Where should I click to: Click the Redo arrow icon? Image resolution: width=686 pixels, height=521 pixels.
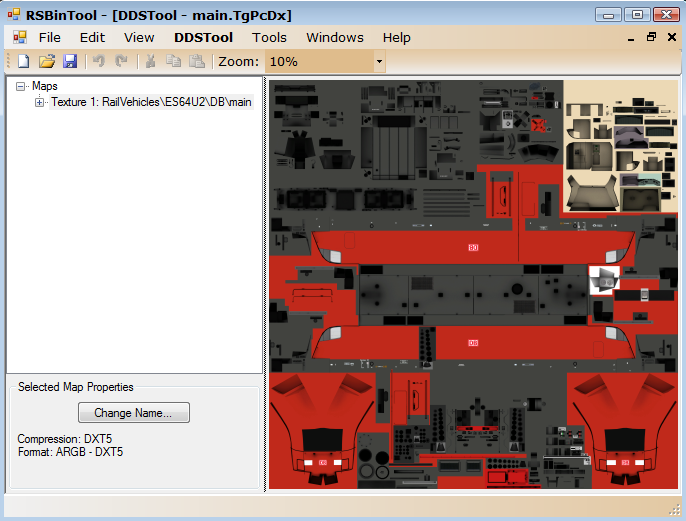click(x=121, y=62)
